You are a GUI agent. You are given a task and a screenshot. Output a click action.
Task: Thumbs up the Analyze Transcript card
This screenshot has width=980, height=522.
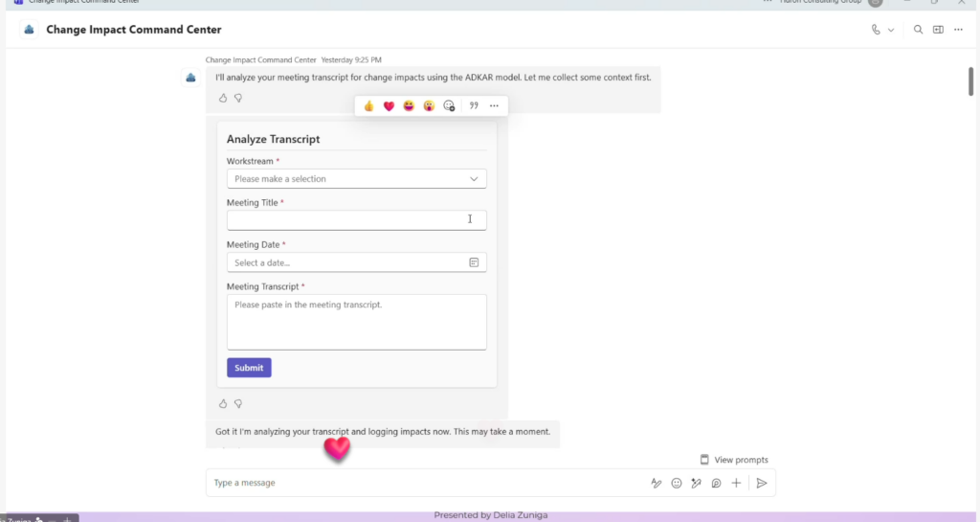[223, 403]
